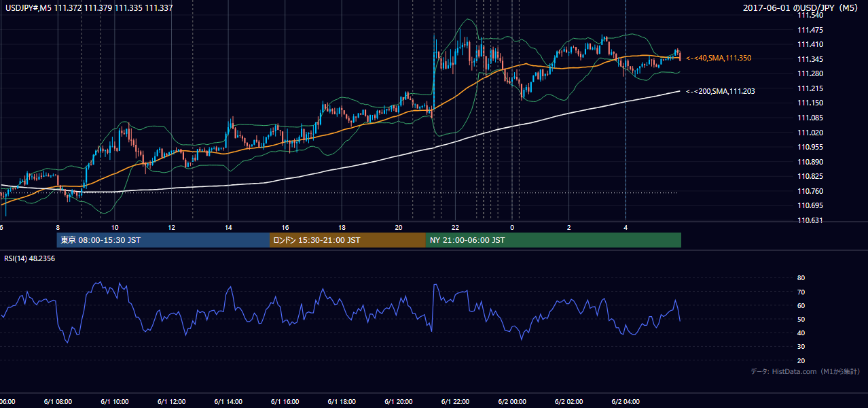Click the RSI 50 level label

801,319
